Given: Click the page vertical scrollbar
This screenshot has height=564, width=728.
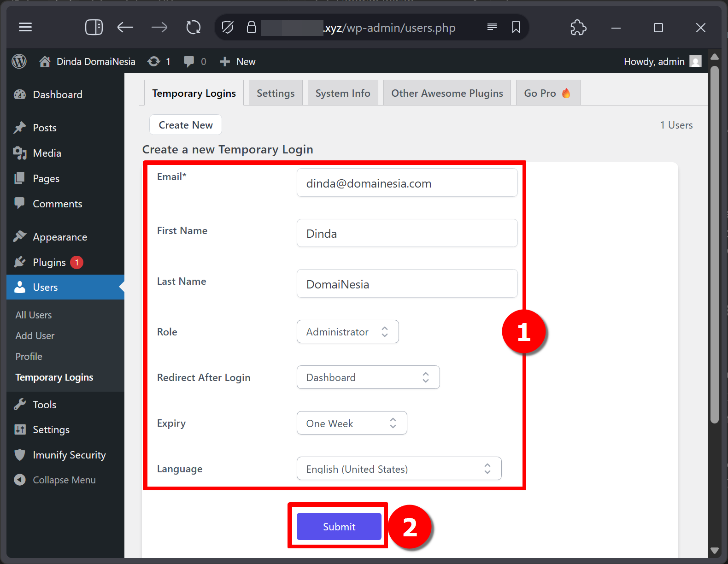Looking at the screenshot, I should tap(715, 244).
